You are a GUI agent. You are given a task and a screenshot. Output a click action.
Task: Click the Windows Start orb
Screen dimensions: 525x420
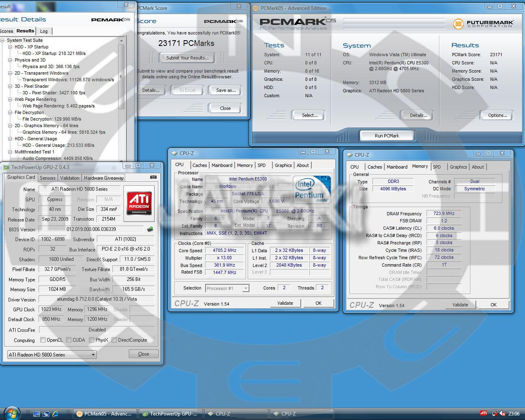(11, 413)
